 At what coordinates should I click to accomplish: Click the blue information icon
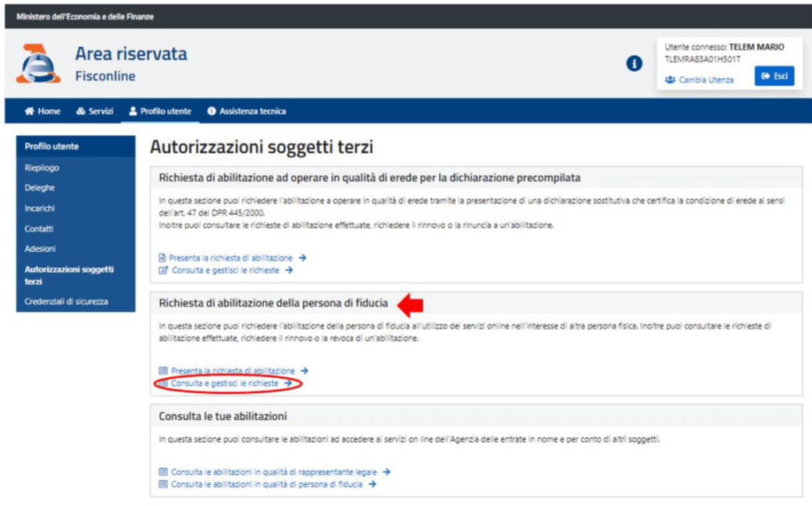635,66
